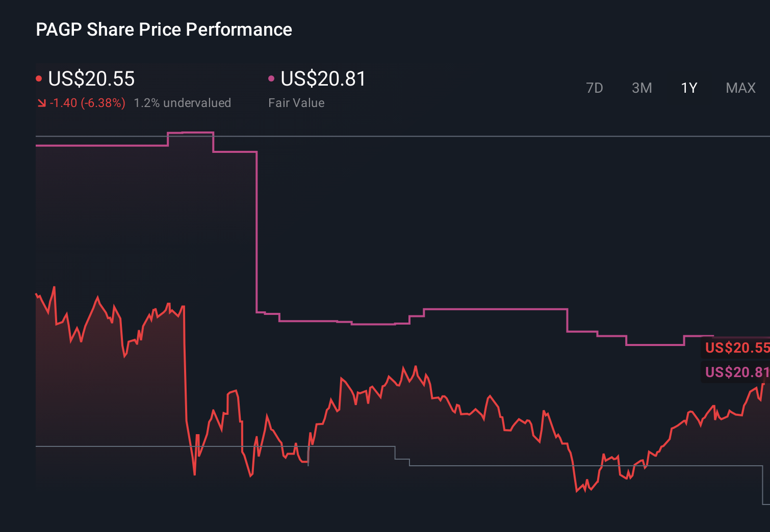The image size is (770, 532).
Task: Switch to the 3M time range tab
Action: (641, 88)
